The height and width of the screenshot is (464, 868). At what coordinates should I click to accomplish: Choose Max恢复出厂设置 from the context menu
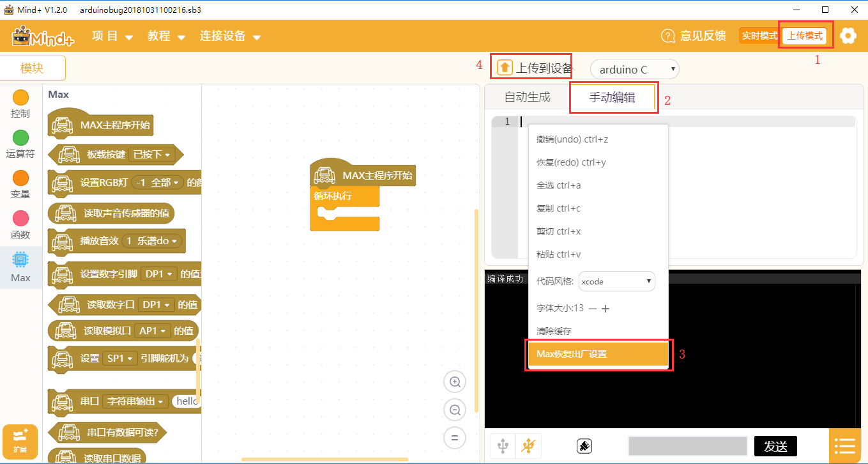pos(598,354)
